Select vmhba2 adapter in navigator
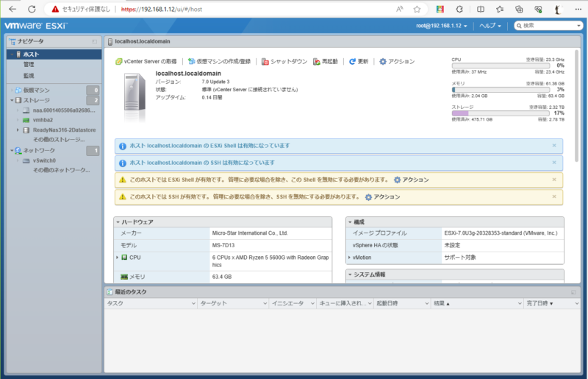Image resolution: width=588 pixels, height=379 pixels. [43, 120]
